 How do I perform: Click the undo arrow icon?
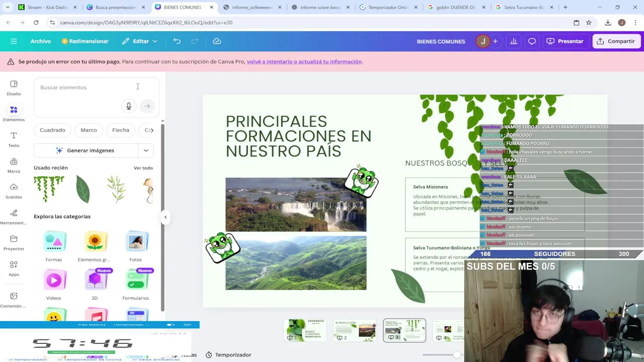(177, 41)
